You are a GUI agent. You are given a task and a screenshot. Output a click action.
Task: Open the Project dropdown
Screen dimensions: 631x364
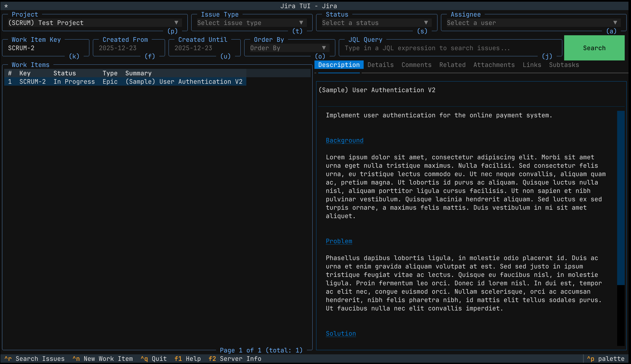click(x=95, y=23)
